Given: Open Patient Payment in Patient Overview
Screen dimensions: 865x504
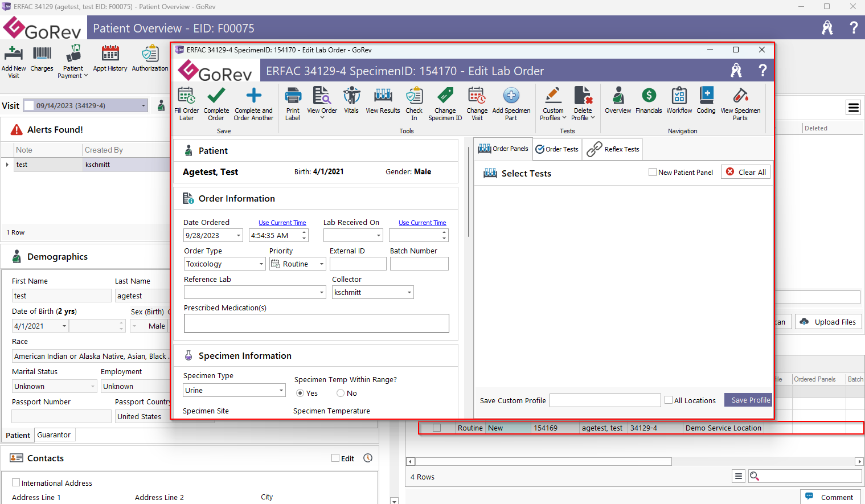Looking at the screenshot, I should tap(73, 62).
